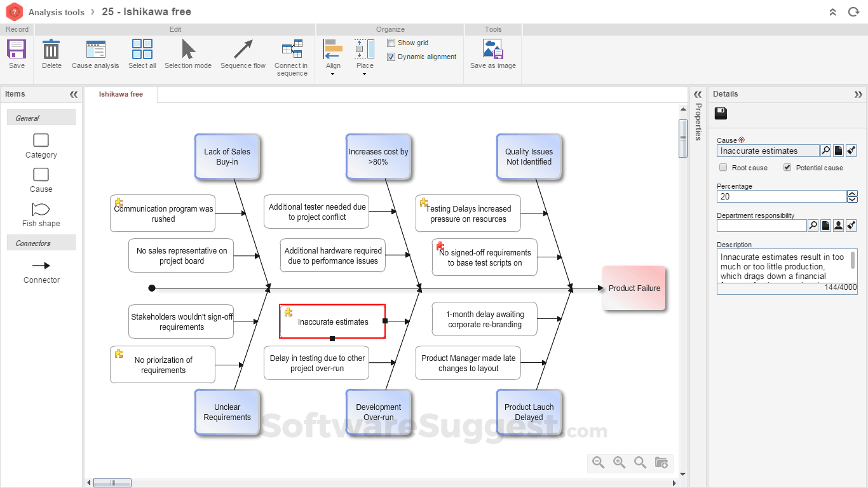Click the Cause field search magnifier
Screen dimensions: 868x488
[x=825, y=151]
